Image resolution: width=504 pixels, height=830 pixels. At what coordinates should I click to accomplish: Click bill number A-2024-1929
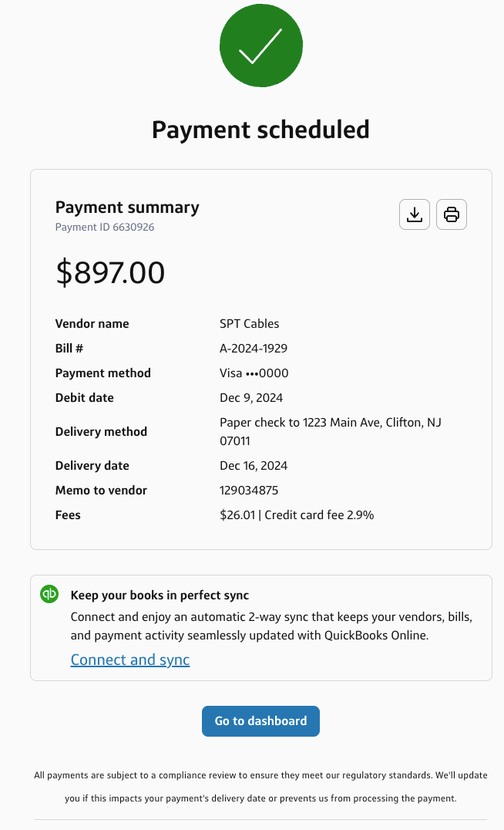pos(254,348)
